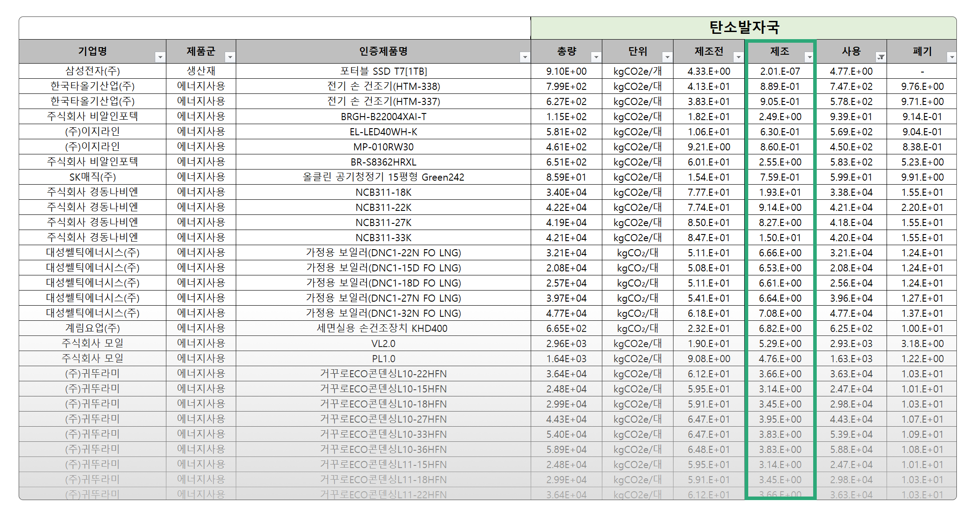Open the 인증제품명 column filter dropdown
Viewport: 980px width, 521px height.
pyautogui.click(x=525, y=57)
